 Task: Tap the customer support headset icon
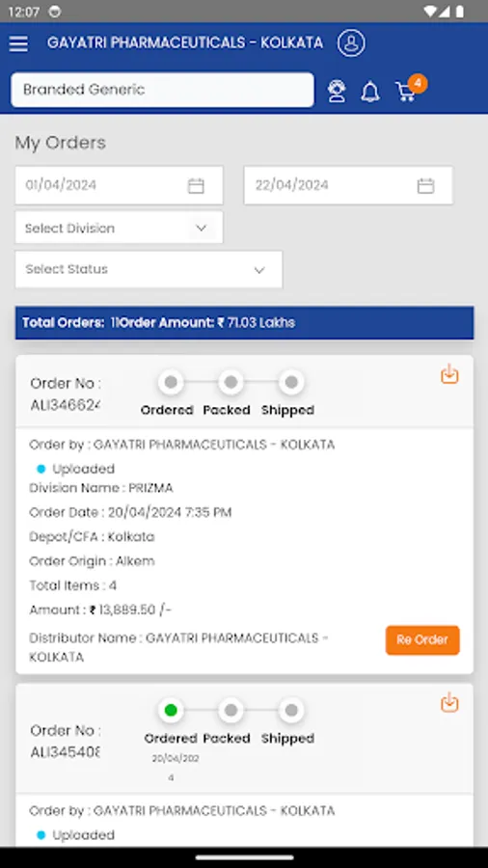click(336, 91)
